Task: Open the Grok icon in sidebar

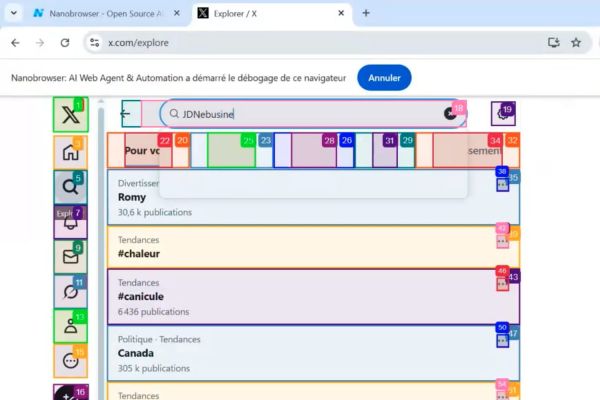Action: pos(70,292)
